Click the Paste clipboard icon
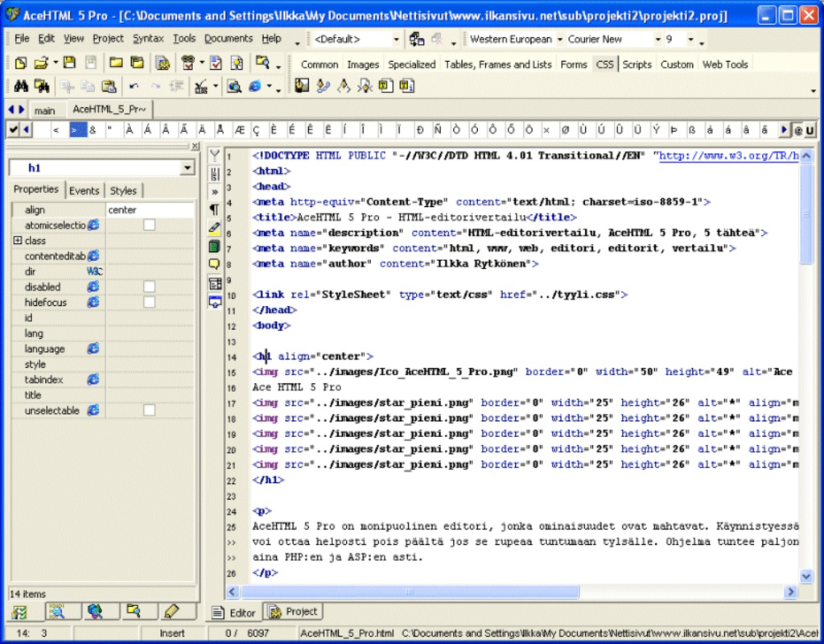 pos(109,85)
